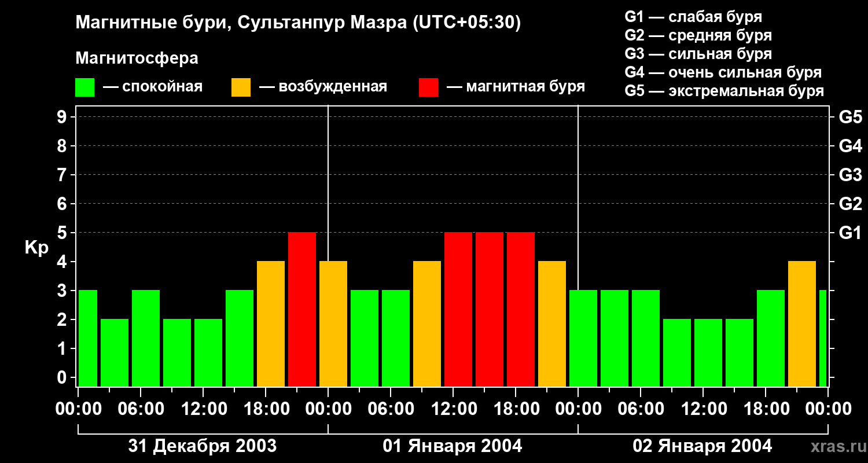Click the red bar spanning 12:00 on 01 Января 2004
The image size is (868, 463).
[x=458, y=310]
